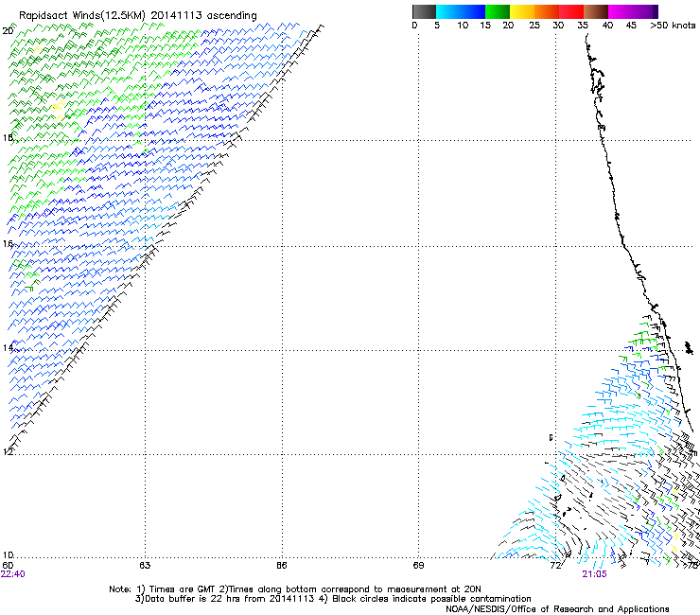Click the magenta-purple 40-50 knots color band

click(633, 11)
